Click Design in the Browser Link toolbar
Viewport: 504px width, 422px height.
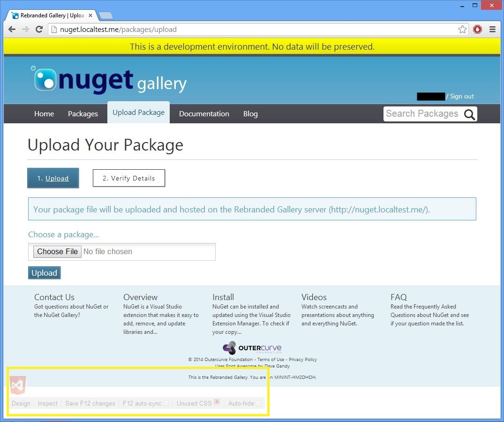click(21, 403)
